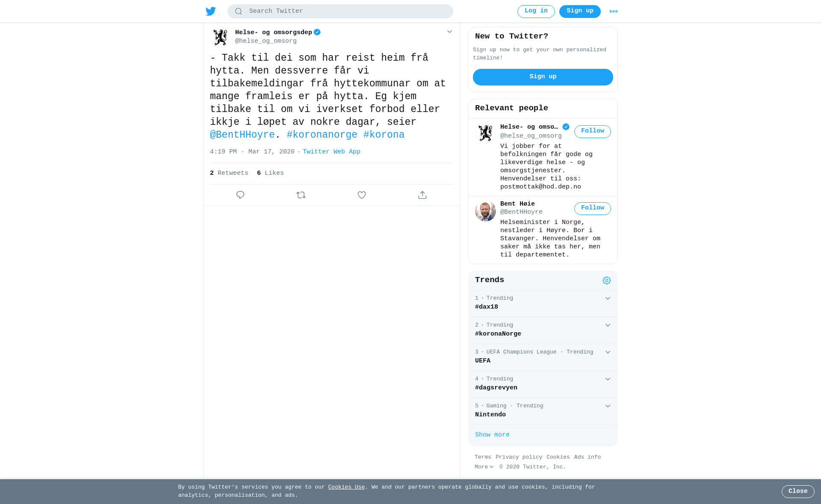Click the retweet icon
821x504 pixels.
pyautogui.click(x=301, y=195)
